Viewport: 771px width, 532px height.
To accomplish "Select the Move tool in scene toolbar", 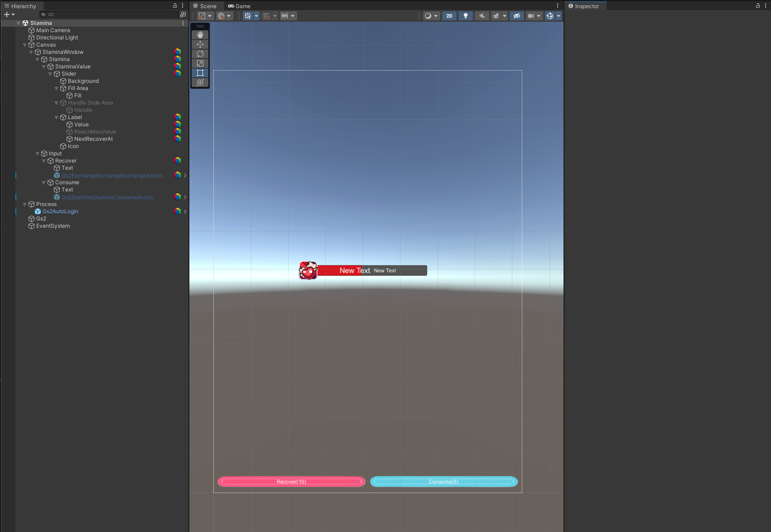I will click(x=200, y=44).
